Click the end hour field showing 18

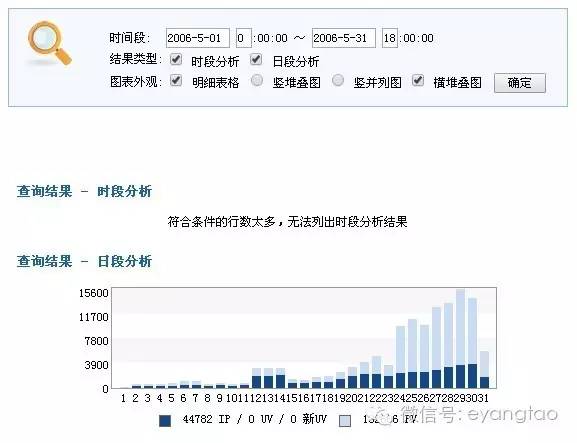click(390, 38)
